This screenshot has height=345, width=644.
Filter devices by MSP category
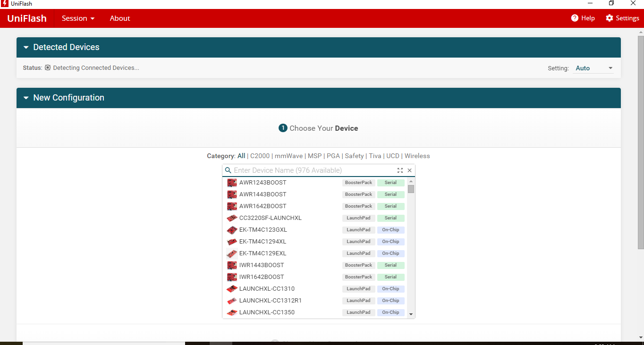(x=314, y=156)
